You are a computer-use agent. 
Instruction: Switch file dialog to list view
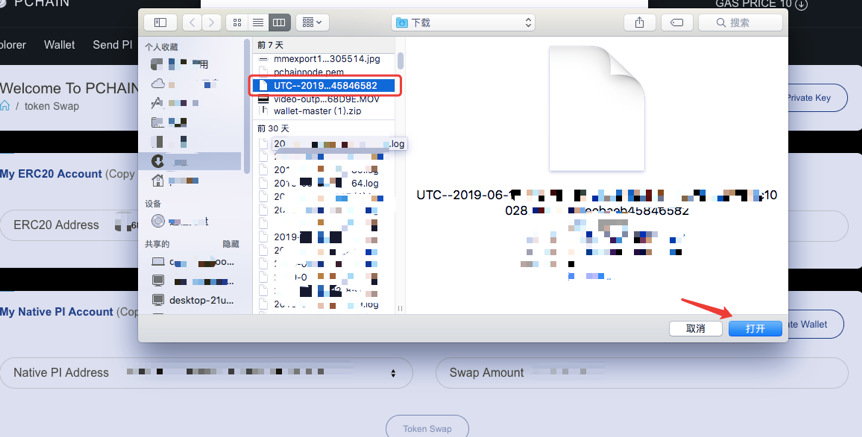[x=258, y=23]
